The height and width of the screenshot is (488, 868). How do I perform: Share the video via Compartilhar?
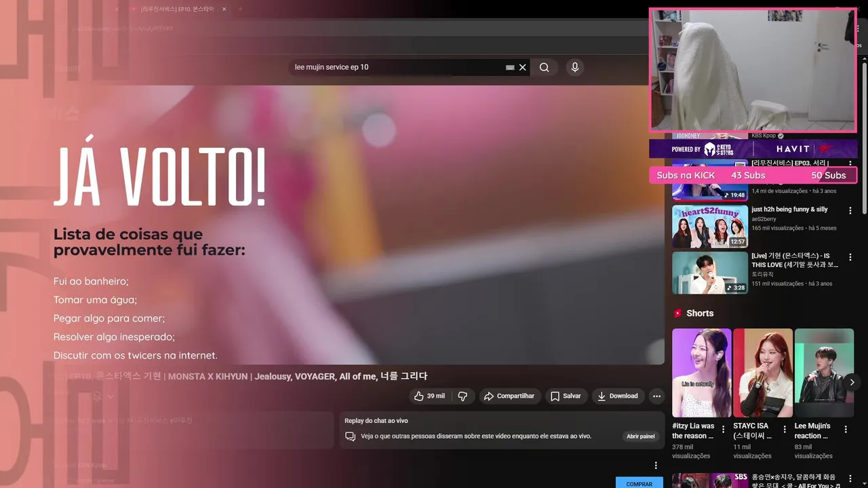pyautogui.click(x=510, y=396)
